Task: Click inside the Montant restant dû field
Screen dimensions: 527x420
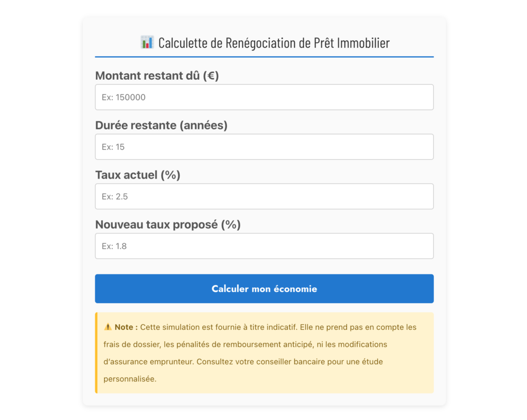Action: coord(264,97)
